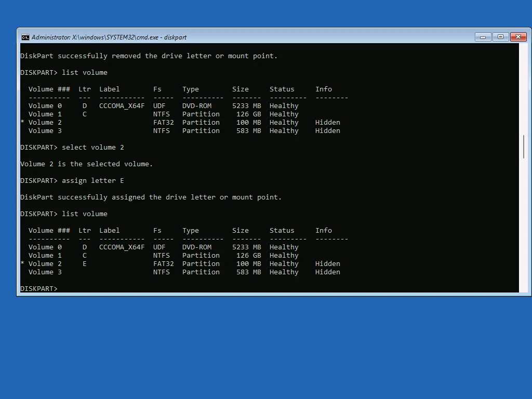Click CCCOMA_X64F label in the second table

(122, 247)
